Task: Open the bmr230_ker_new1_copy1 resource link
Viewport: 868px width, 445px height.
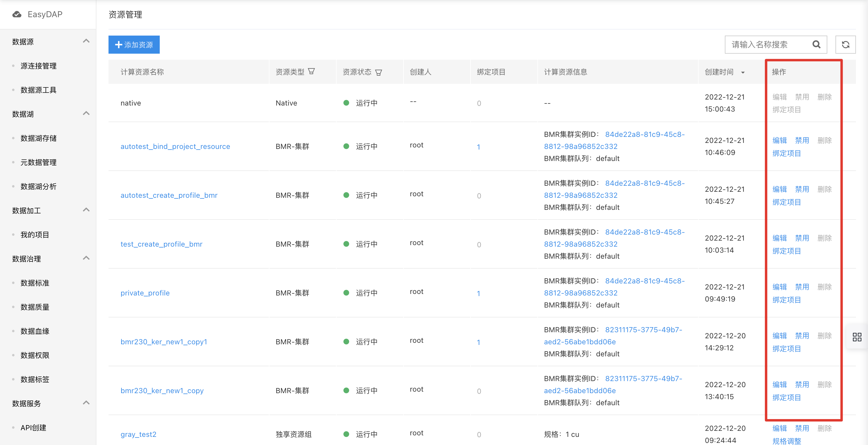Action: [164, 342]
